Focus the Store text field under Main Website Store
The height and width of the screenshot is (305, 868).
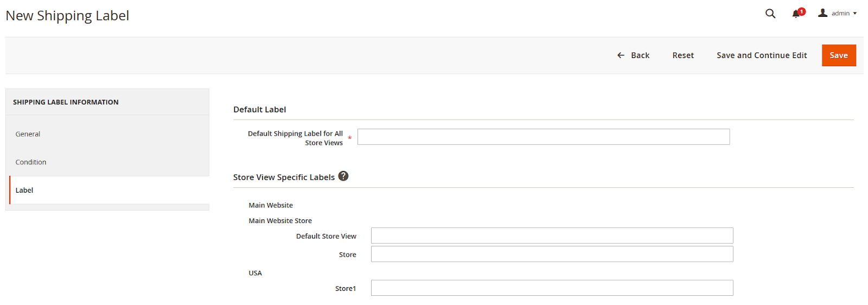(x=552, y=254)
